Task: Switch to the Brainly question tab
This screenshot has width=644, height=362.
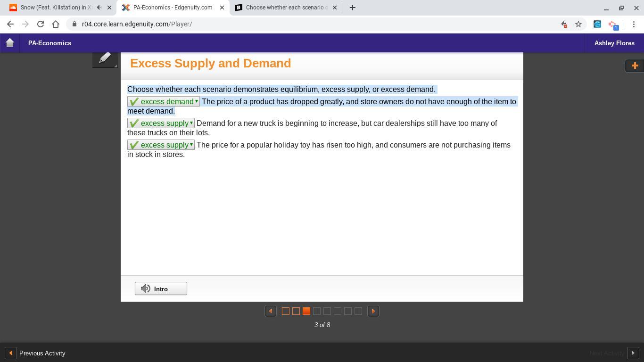Action: [284, 8]
